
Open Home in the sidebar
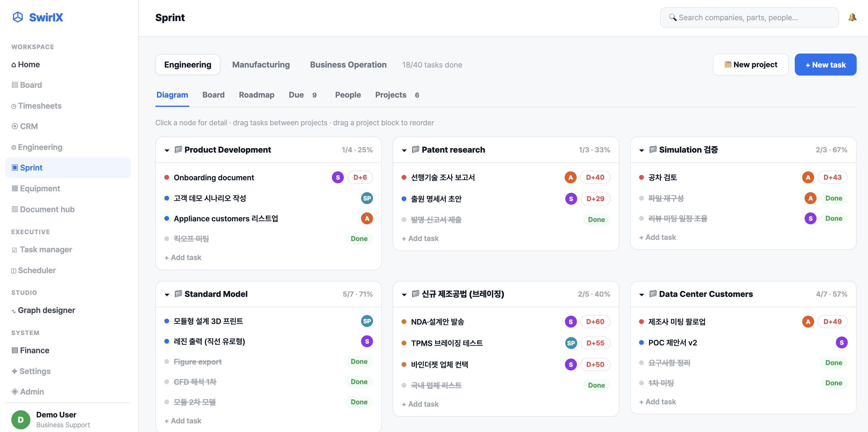pyautogui.click(x=68, y=64)
